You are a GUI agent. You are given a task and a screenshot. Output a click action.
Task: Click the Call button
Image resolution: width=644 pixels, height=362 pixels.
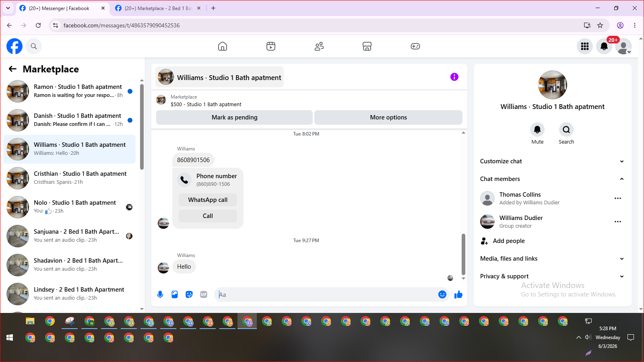[208, 216]
